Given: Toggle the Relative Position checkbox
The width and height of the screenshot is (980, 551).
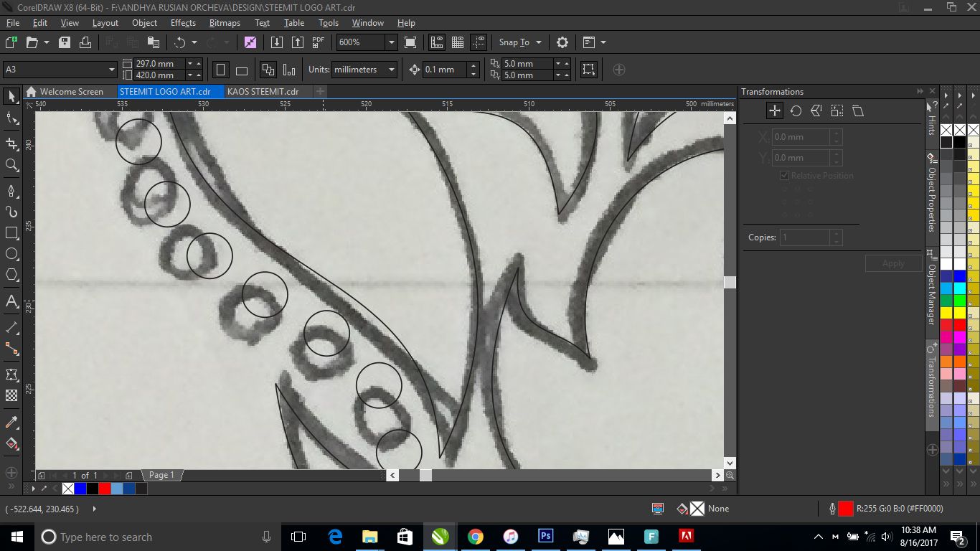Looking at the screenshot, I should click(x=783, y=175).
